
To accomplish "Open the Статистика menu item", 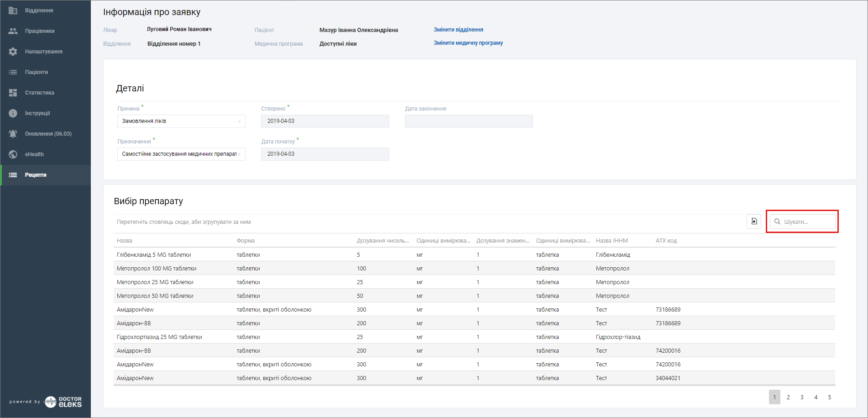I will click(46, 93).
